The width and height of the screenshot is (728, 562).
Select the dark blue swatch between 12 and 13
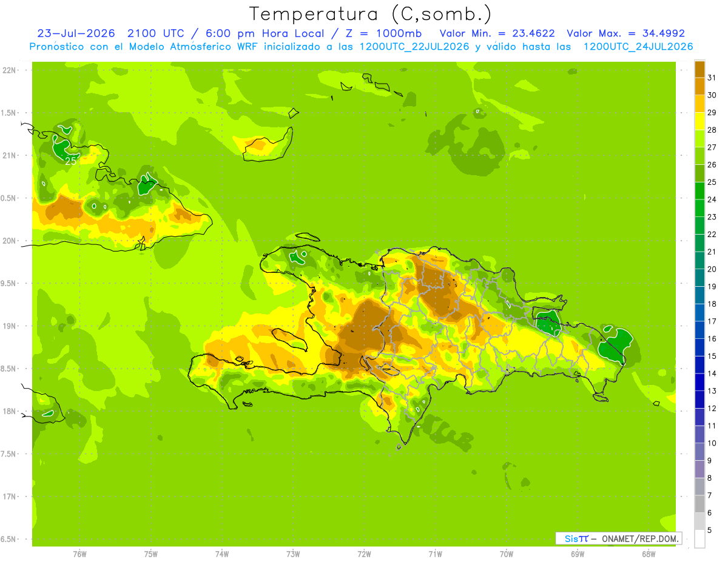pos(699,400)
